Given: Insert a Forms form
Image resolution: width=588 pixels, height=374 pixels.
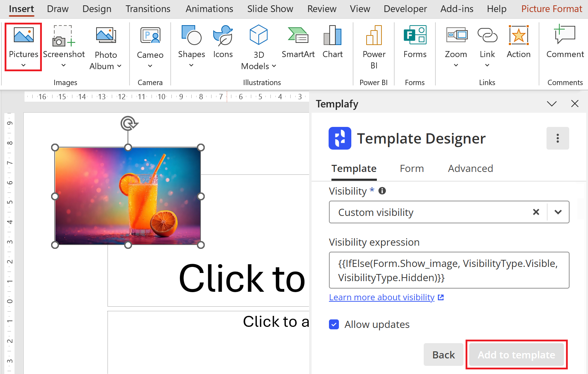Looking at the screenshot, I should pos(414,43).
